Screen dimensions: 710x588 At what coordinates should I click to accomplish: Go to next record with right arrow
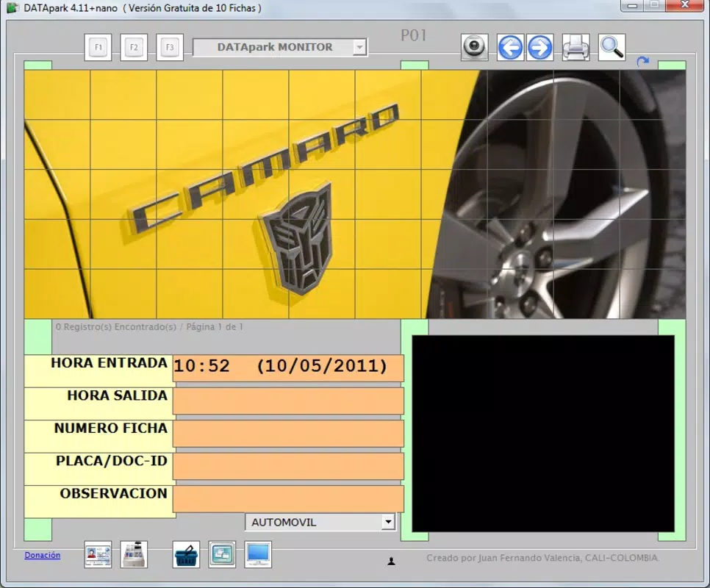click(x=539, y=47)
